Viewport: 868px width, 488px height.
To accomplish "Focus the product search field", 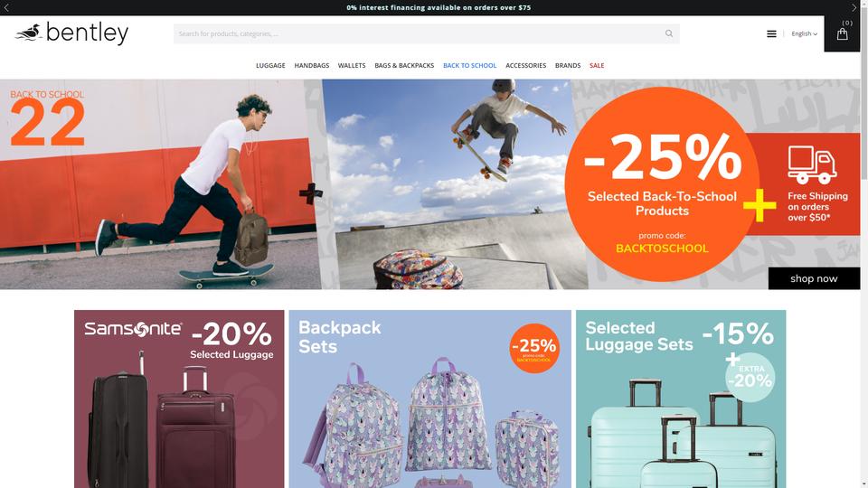I will click(x=418, y=33).
